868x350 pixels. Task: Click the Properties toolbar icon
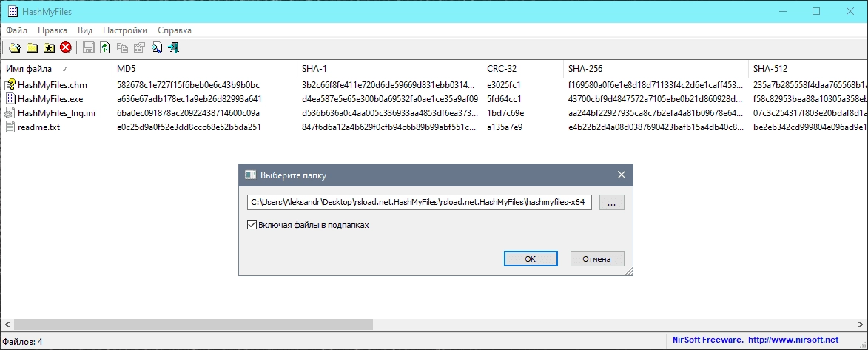pyautogui.click(x=140, y=47)
